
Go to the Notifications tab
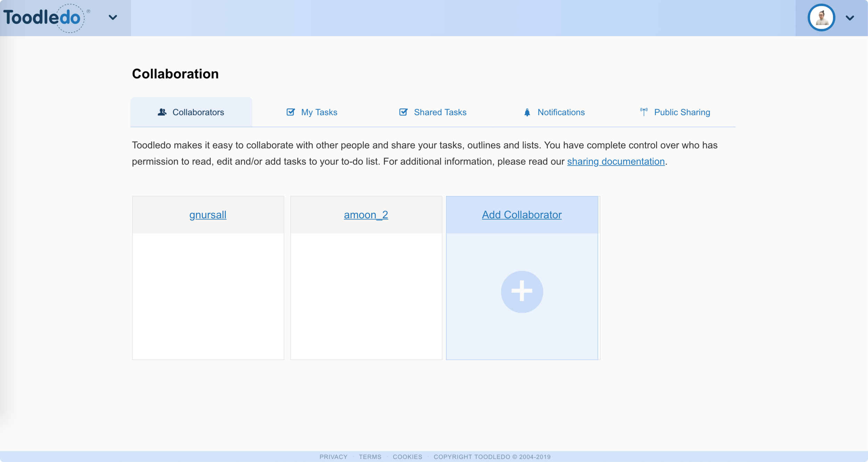click(554, 112)
